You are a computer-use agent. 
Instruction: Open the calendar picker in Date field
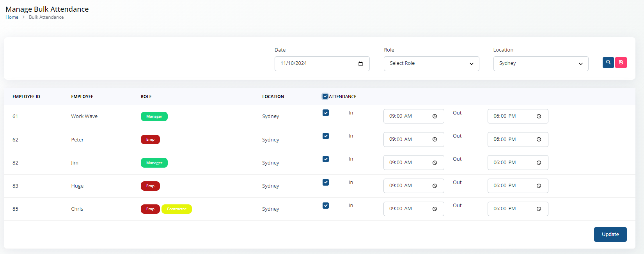click(360, 64)
